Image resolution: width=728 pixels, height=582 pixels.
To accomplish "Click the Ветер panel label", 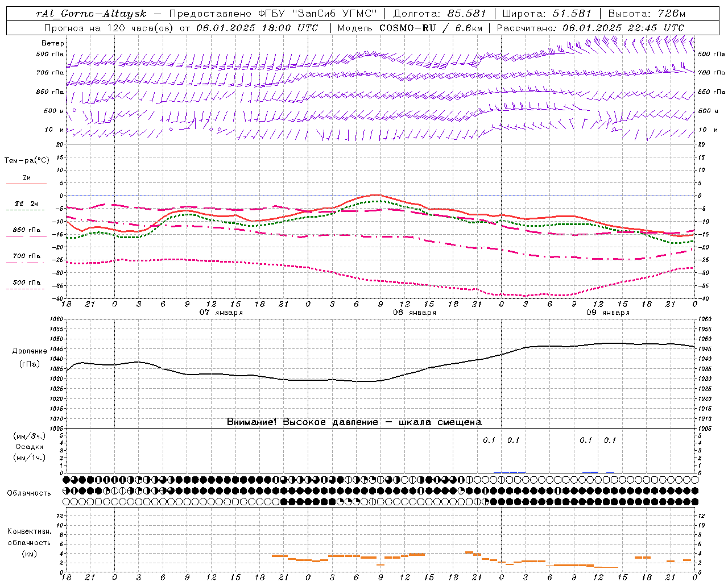I will coord(53,43).
